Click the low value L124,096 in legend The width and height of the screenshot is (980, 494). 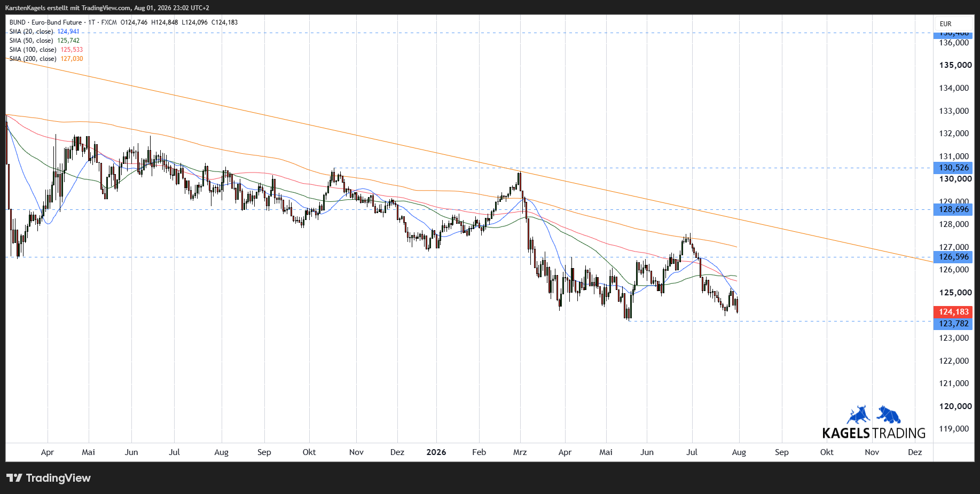pyautogui.click(x=195, y=22)
